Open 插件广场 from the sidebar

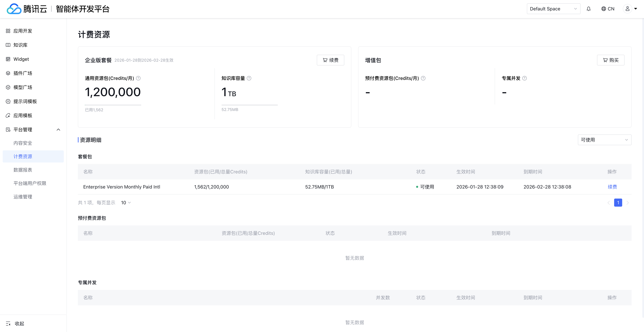[23, 73]
